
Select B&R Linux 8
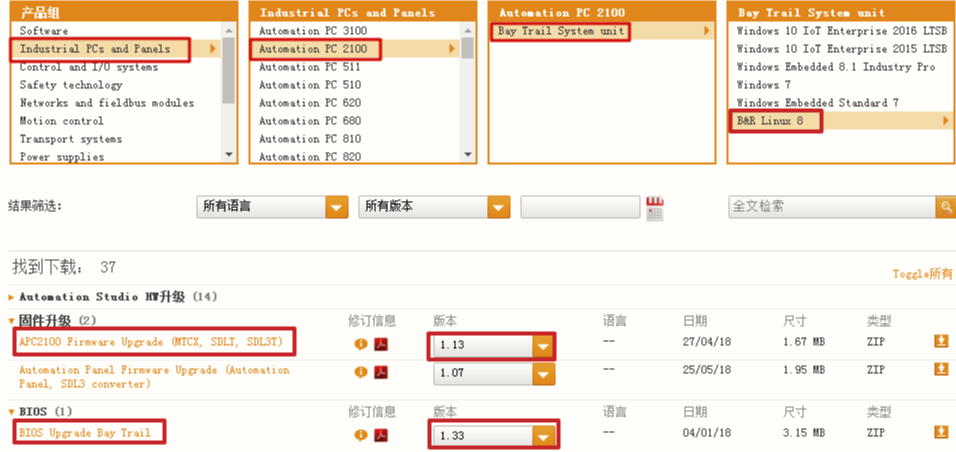click(769, 121)
